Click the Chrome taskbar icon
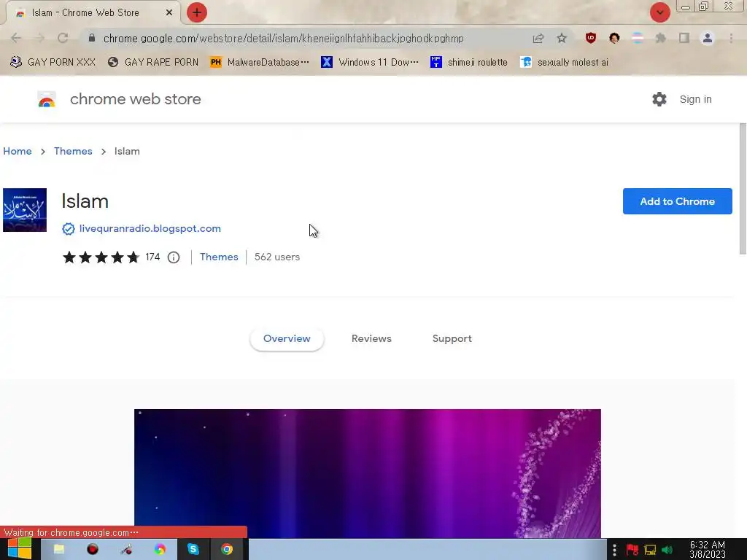Screen dimensions: 747x560 227,550
